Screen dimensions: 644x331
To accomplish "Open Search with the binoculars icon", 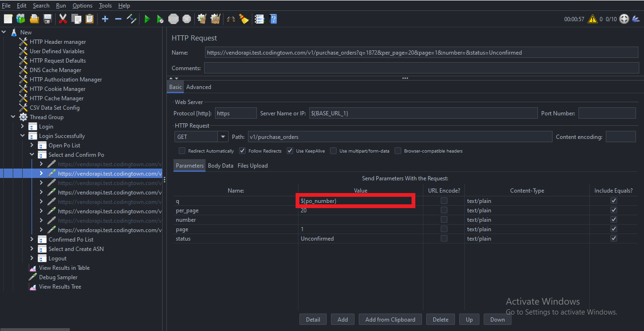I will [231, 19].
